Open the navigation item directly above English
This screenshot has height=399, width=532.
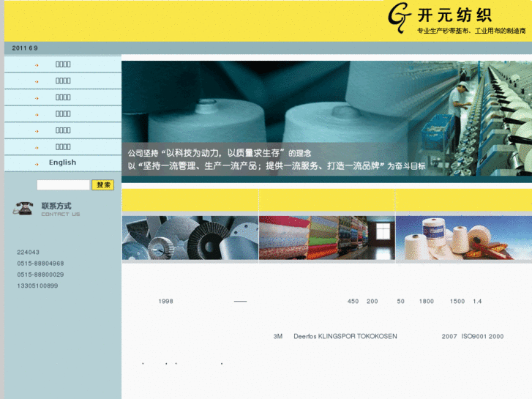(x=63, y=147)
